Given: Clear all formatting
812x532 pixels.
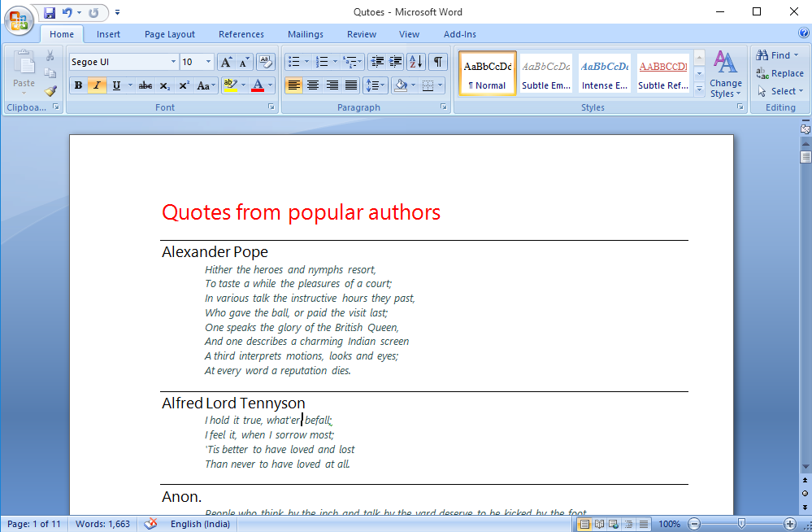Looking at the screenshot, I should click(x=265, y=62).
